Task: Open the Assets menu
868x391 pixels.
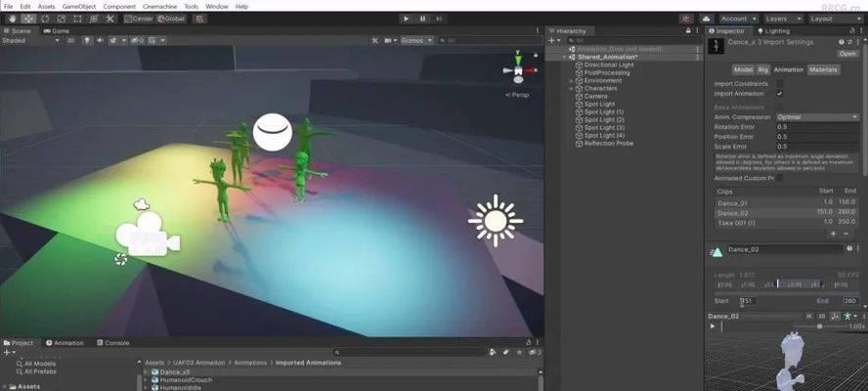Action: pos(46,7)
